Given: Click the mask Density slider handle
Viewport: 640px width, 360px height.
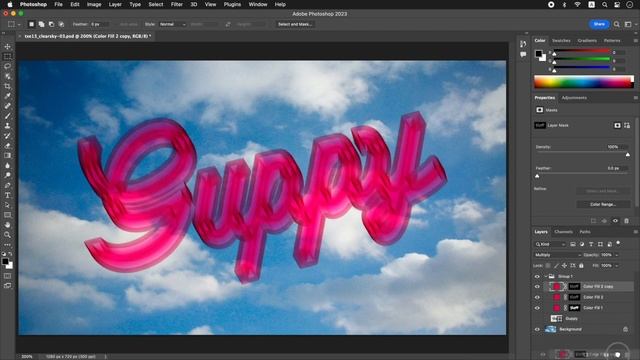Looking at the screenshot, I should pos(628,155).
